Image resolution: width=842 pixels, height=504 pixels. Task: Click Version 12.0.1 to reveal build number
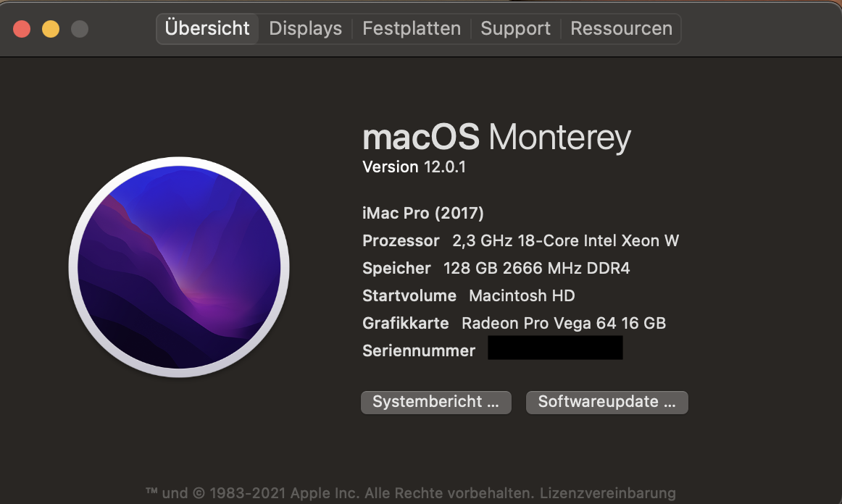414,167
